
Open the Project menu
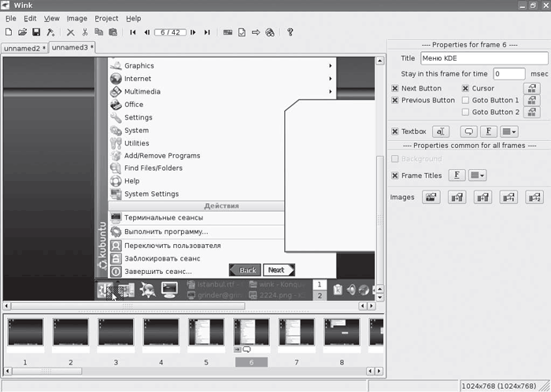point(106,18)
